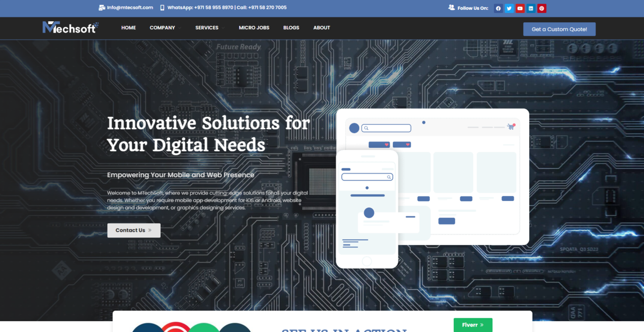Image resolution: width=644 pixels, height=332 pixels.
Task: Click the Follow Us On label
Action: coord(473,8)
